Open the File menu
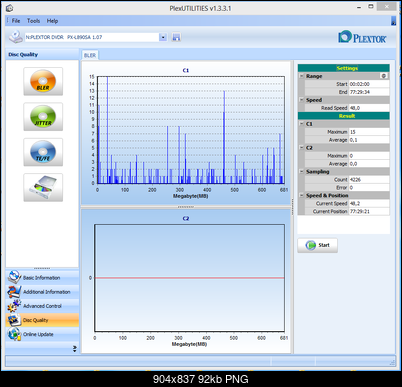 click(x=16, y=21)
